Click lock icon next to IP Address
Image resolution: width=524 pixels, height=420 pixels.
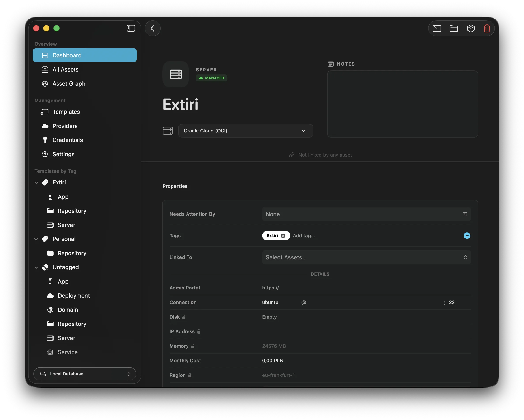[199, 331]
